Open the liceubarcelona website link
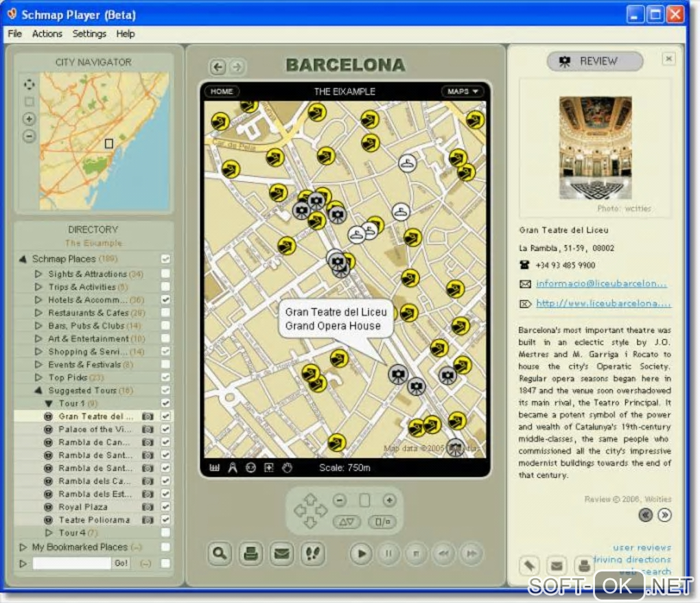This screenshot has width=700, height=603. (603, 303)
